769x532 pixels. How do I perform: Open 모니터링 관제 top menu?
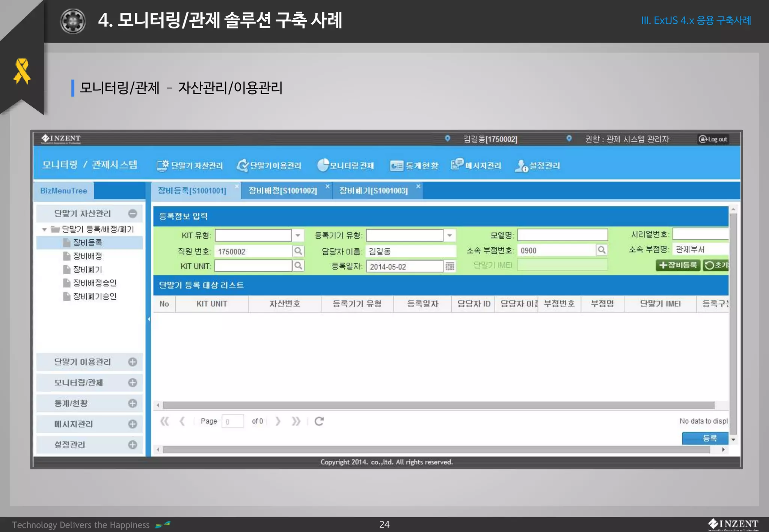[345, 165]
